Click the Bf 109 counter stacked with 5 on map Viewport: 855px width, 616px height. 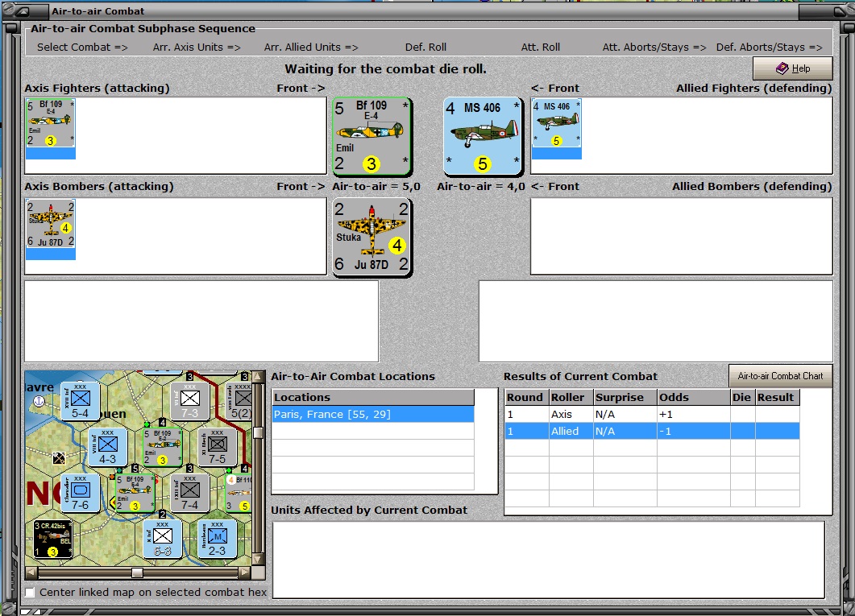pyautogui.click(x=135, y=492)
